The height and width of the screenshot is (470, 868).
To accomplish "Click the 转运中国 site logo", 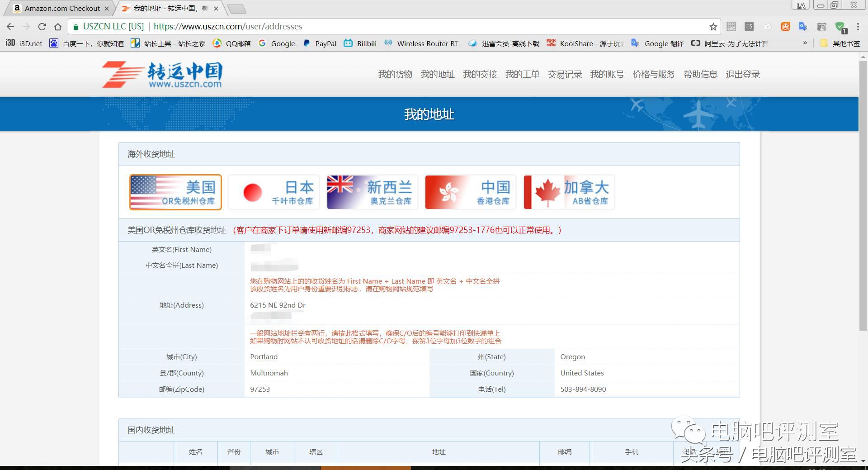I will click(x=163, y=74).
